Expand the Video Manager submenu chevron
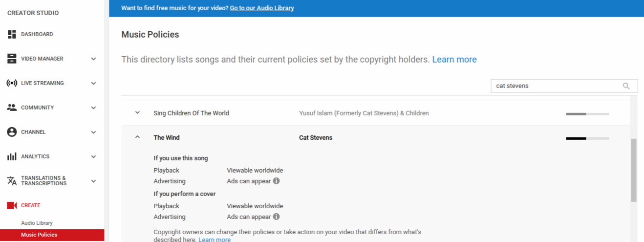 point(93,59)
